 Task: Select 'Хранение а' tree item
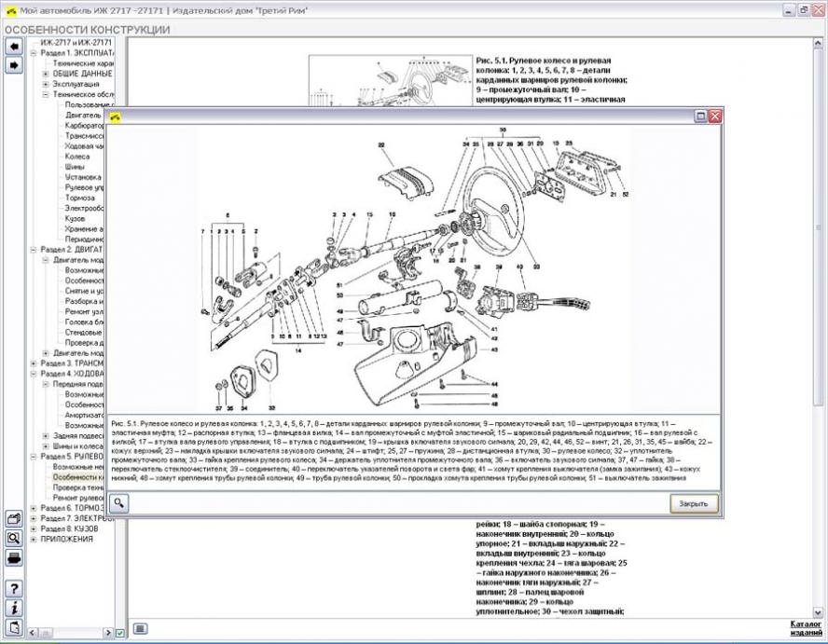click(84, 229)
